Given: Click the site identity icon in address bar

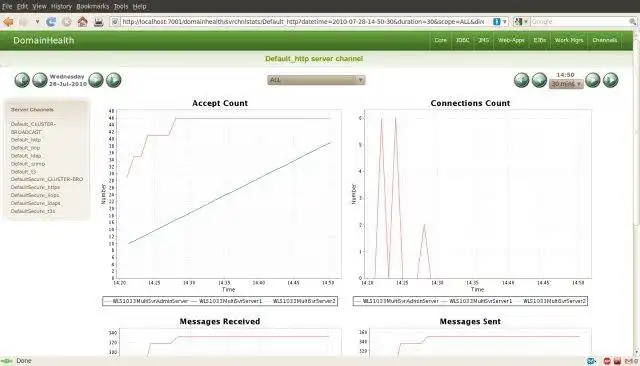Looking at the screenshot, I should pos(115,22).
